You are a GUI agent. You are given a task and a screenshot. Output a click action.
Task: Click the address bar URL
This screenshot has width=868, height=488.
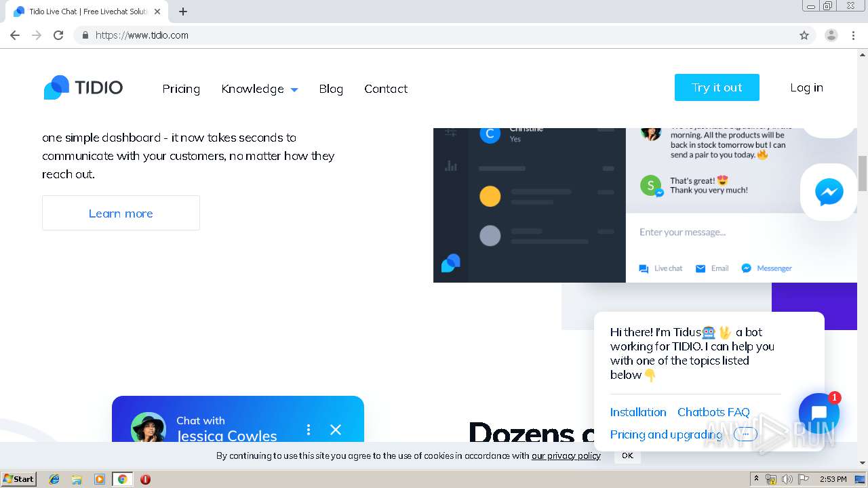pos(142,35)
